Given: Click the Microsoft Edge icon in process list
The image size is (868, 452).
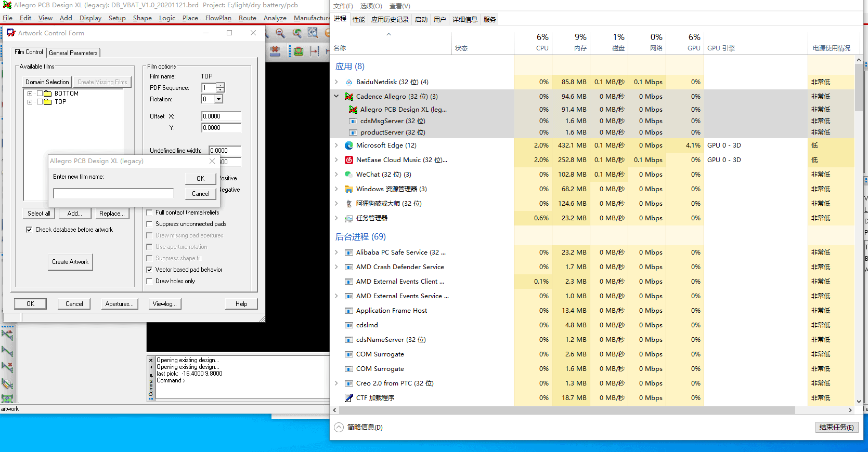Looking at the screenshot, I should coord(349,145).
